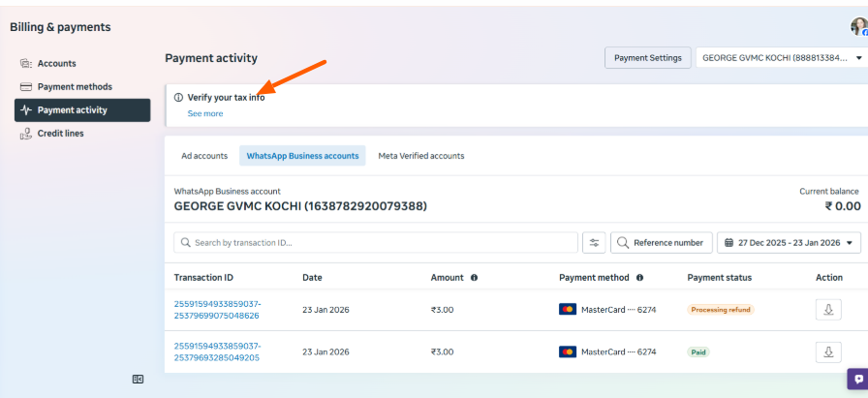Click See more under Verify your tax info

tap(205, 113)
